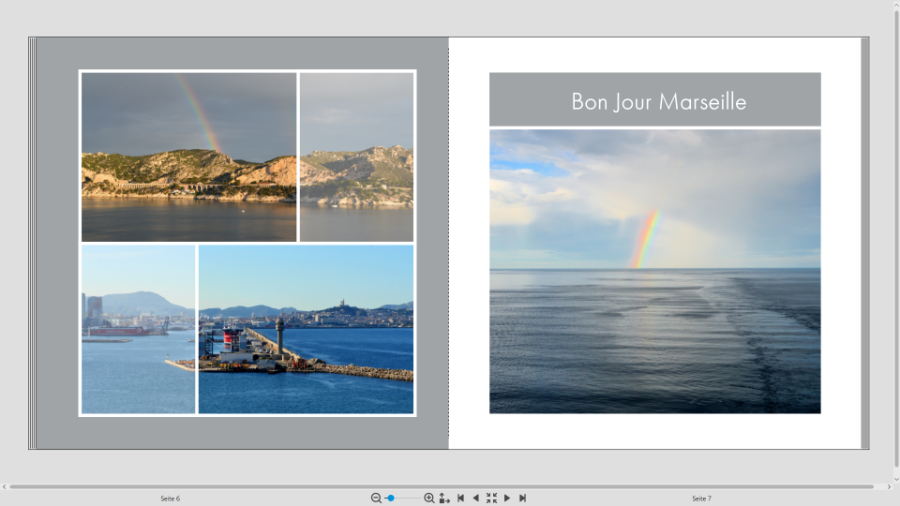Click the zoom level slider handle
900x506 pixels.
click(391, 498)
